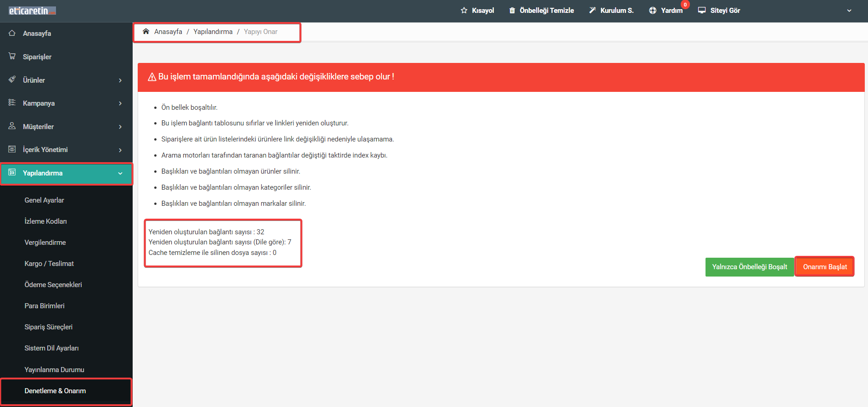
Task: Click the 'Siparişlere ait ürün listelerindeki' bullet text
Action: point(278,139)
